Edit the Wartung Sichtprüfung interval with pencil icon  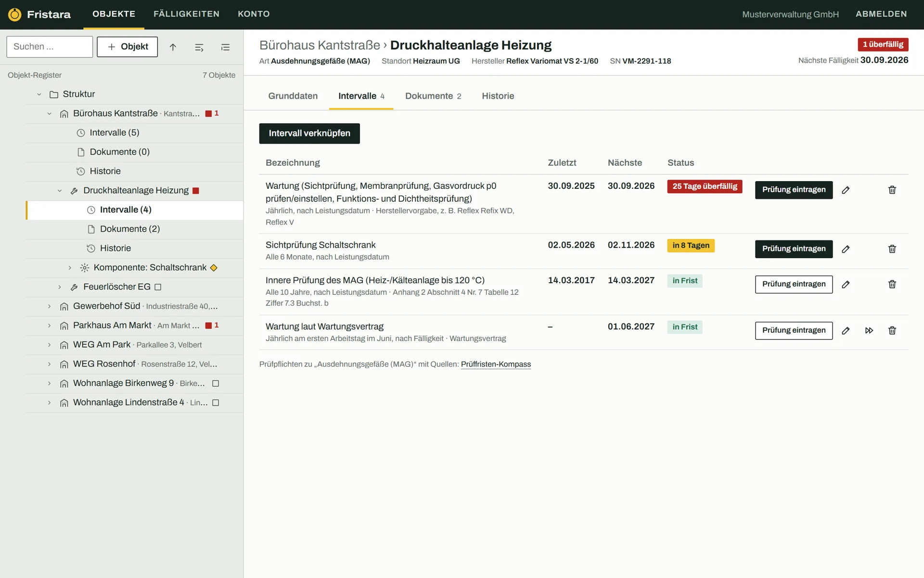(846, 190)
